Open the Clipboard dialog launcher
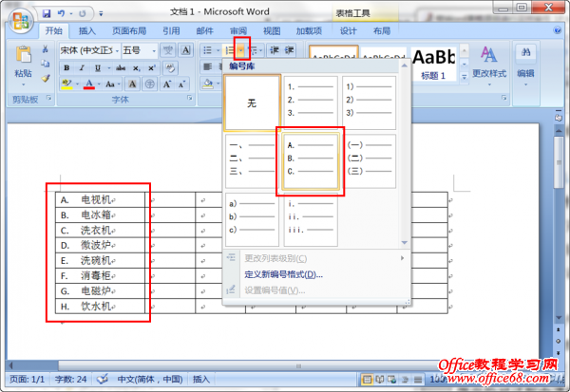 [x=49, y=98]
